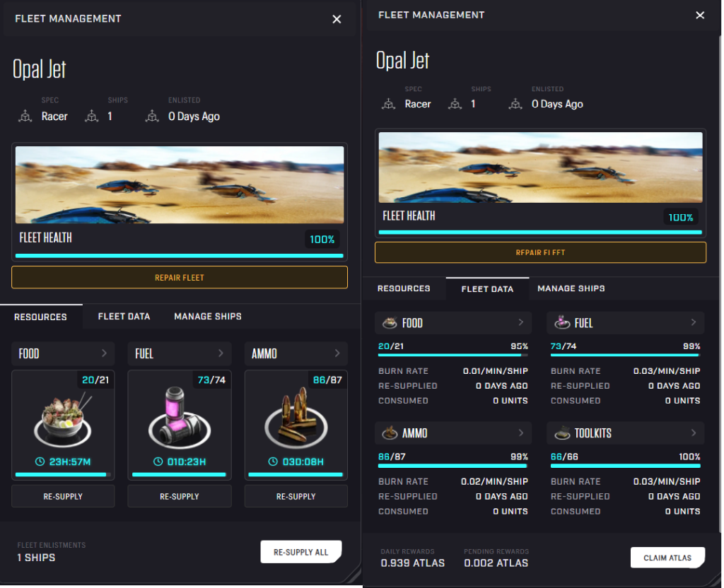This screenshot has width=724, height=588.
Task: Click the Fleet Health progress bar in left panel
Action: [180, 256]
